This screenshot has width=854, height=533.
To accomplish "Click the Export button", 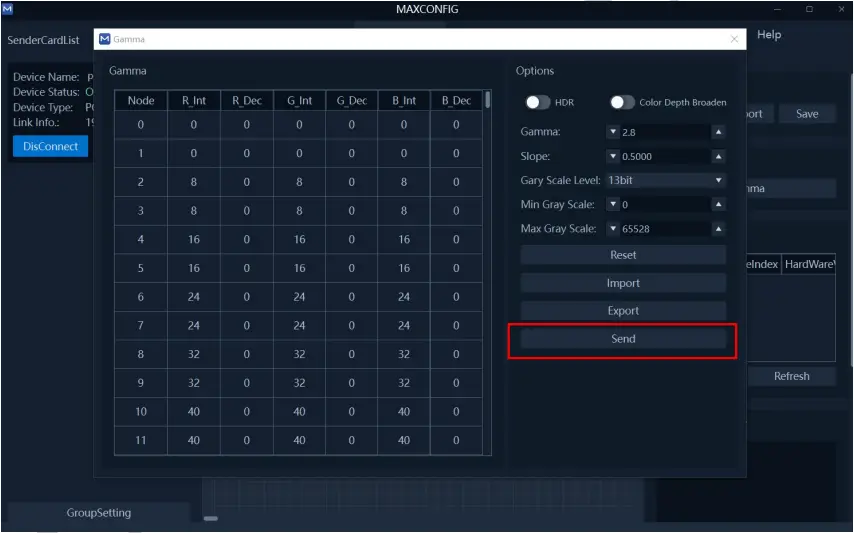I will tap(623, 311).
